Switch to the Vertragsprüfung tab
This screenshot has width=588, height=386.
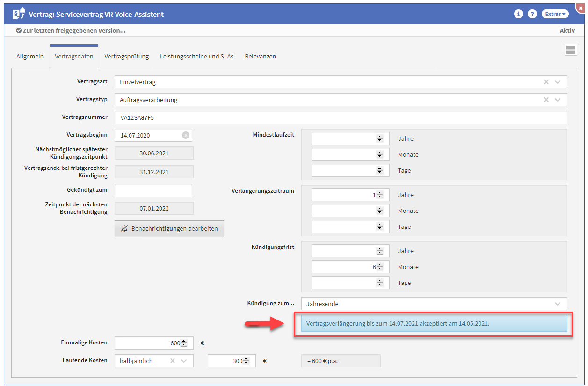pos(126,56)
